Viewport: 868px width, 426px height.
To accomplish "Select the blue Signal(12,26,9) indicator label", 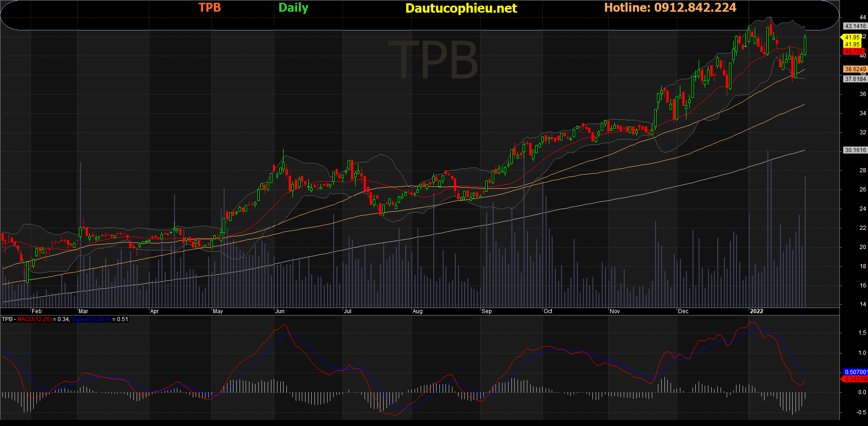I will point(91,319).
